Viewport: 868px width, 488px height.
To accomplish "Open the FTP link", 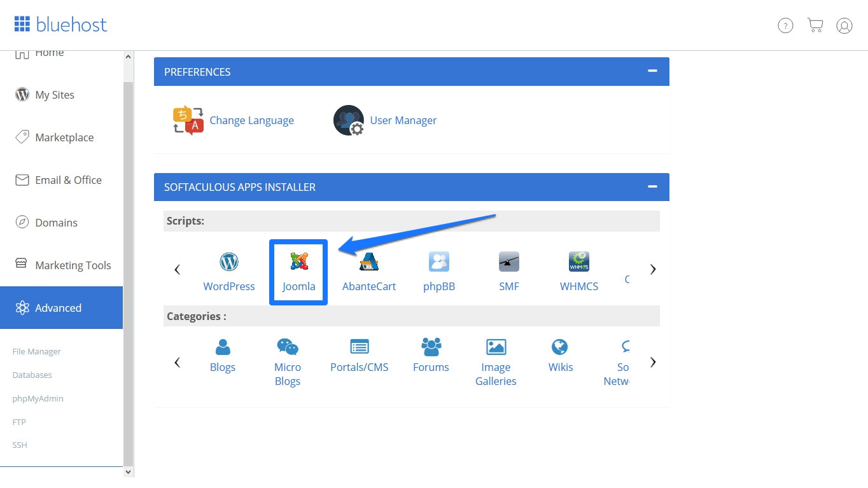I will (19, 422).
